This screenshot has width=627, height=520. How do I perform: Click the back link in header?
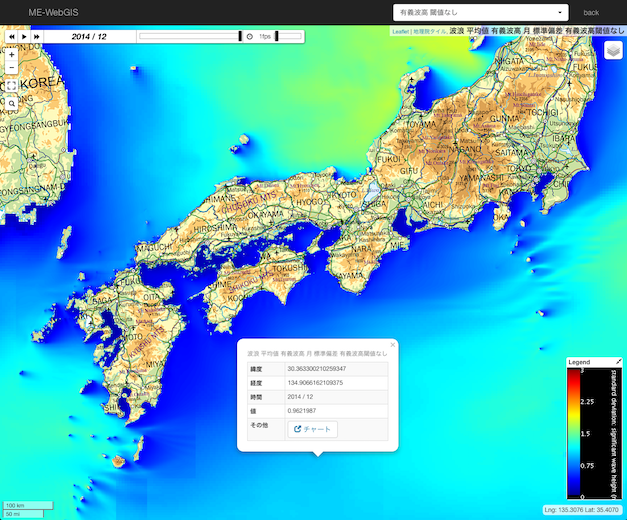(x=591, y=13)
